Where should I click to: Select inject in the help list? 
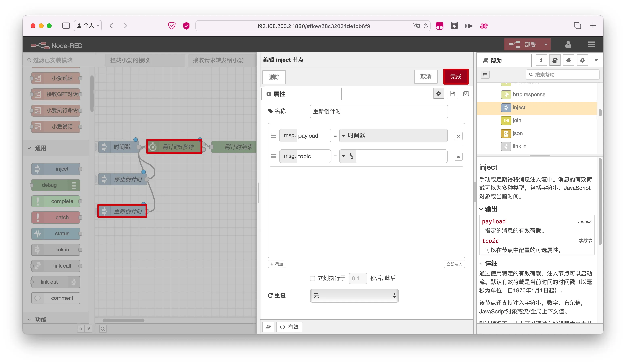tap(519, 107)
